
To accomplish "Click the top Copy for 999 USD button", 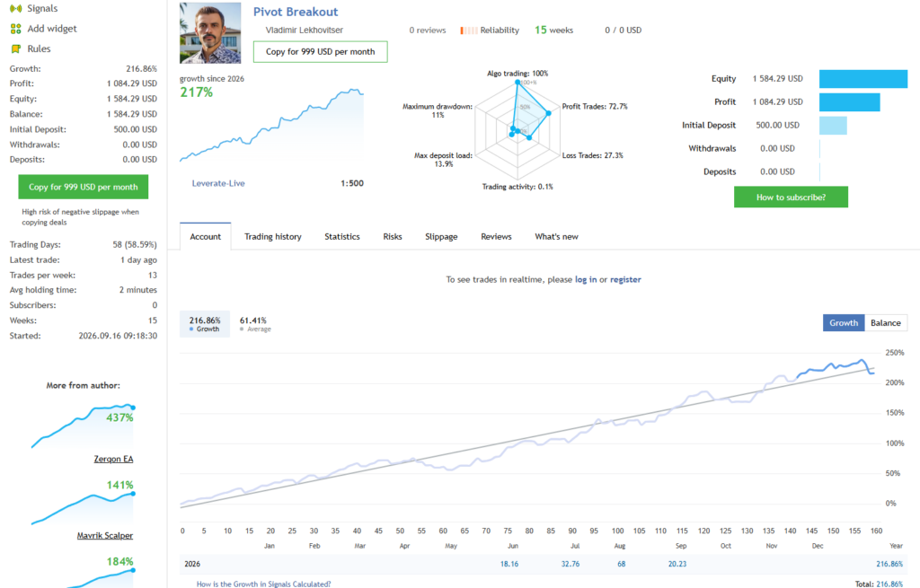I will [321, 51].
